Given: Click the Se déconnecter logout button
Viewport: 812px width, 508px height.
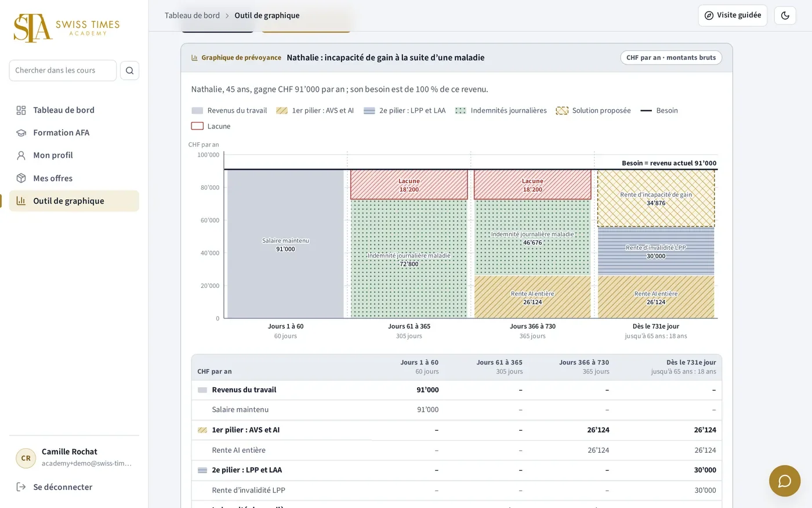Looking at the screenshot, I should 55,487.
